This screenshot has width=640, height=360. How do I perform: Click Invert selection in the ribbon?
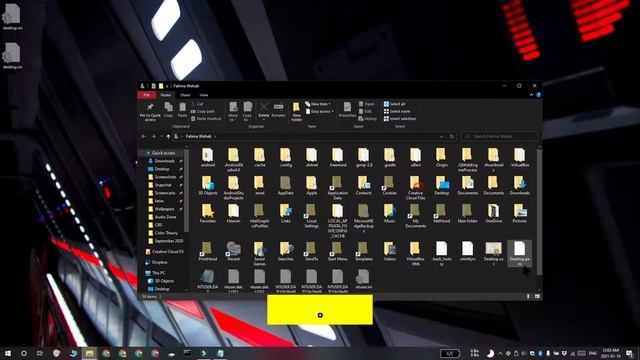(x=400, y=119)
